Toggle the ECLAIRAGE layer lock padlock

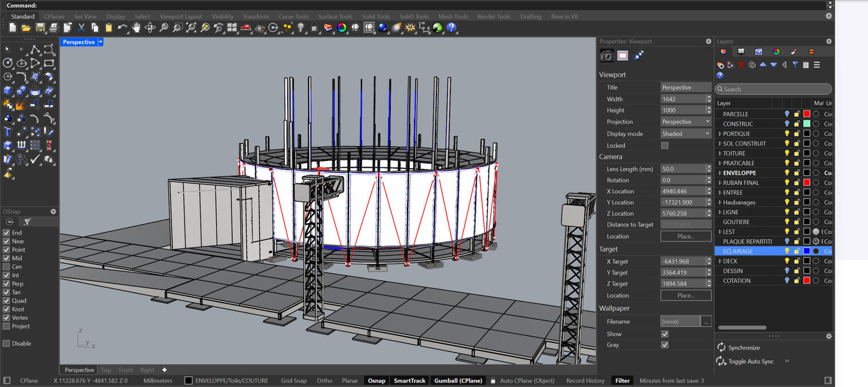(x=796, y=250)
